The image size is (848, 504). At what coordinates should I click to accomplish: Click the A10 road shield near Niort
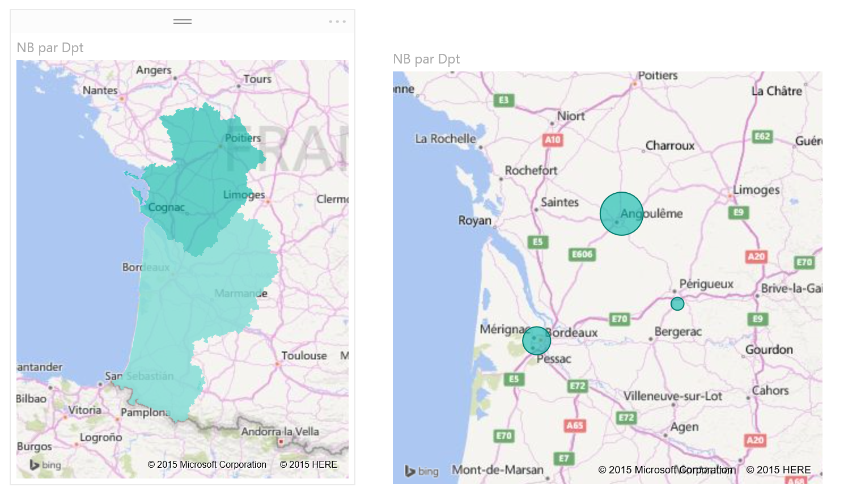point(553,139)
